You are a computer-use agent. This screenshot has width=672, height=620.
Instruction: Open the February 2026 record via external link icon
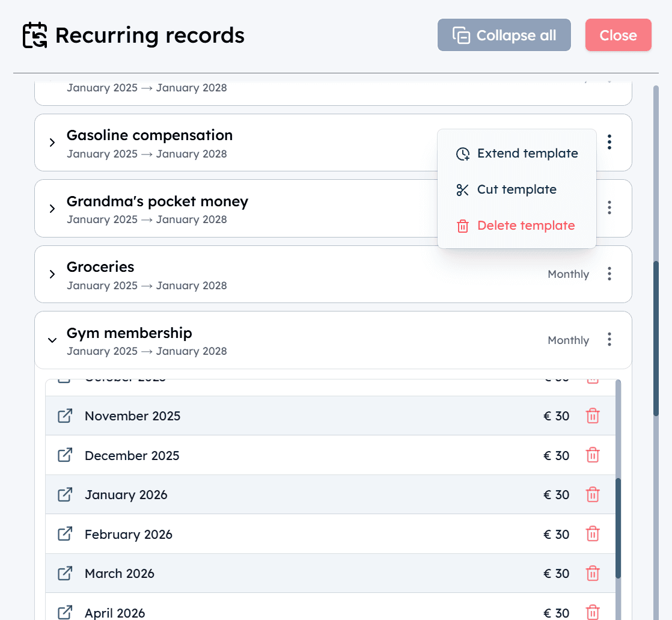point(65,534)
